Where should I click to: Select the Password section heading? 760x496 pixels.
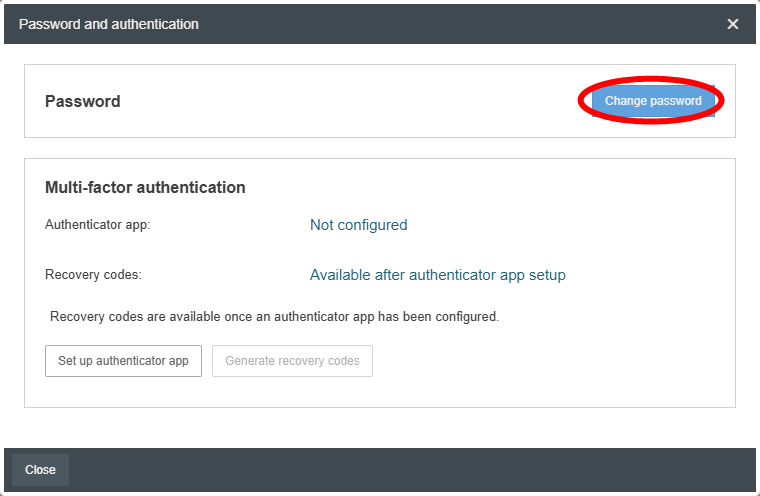pyautogui.click(x=82, y=101)
